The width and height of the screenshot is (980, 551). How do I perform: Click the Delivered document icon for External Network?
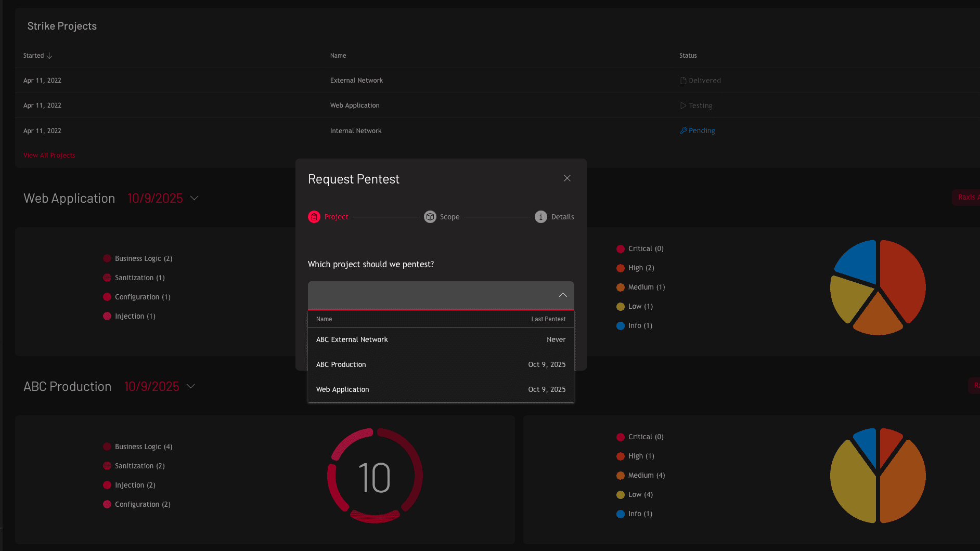pyautogui.click(x=682, y=80)
